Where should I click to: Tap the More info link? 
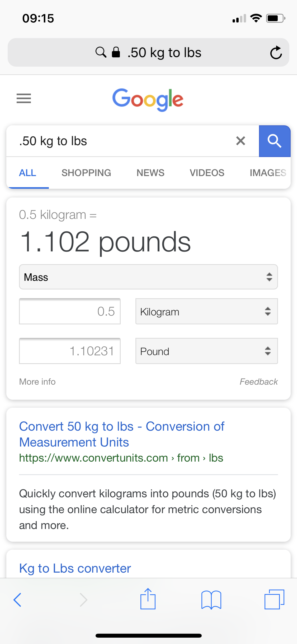[37, 382]
